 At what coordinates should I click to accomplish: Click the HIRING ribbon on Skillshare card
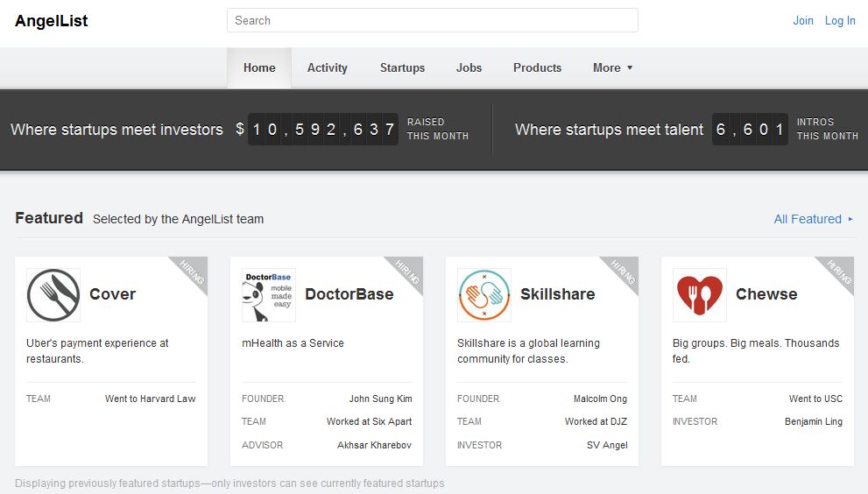[x=624, y=272]
